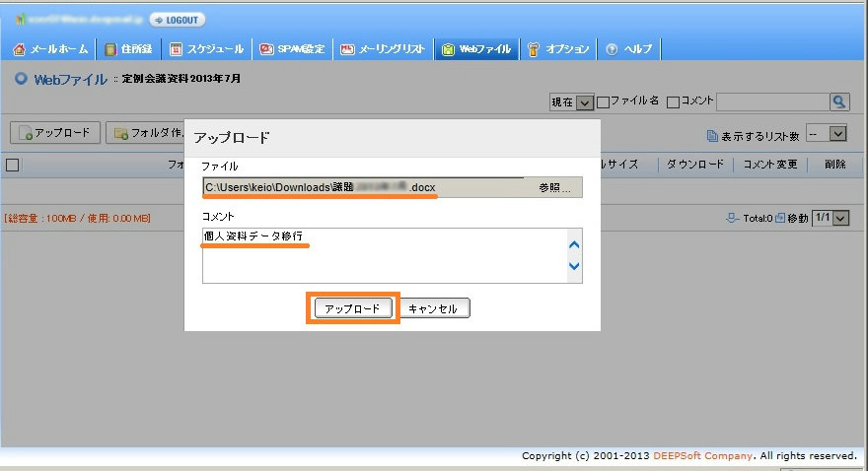Toggle the ファイル名 search checkbox
This screenshot has height=471, width=868.
[x=603, y=101]
